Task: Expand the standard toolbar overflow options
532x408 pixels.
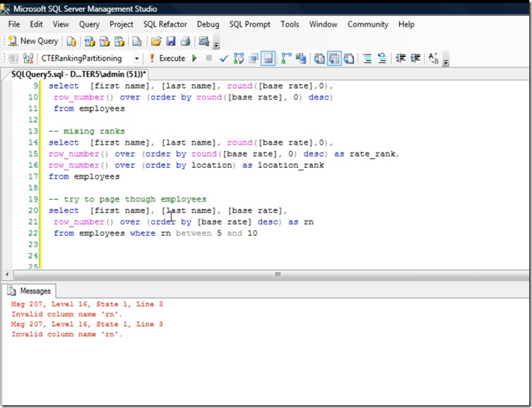Action: pyautogui.click(x=216, y=42)
